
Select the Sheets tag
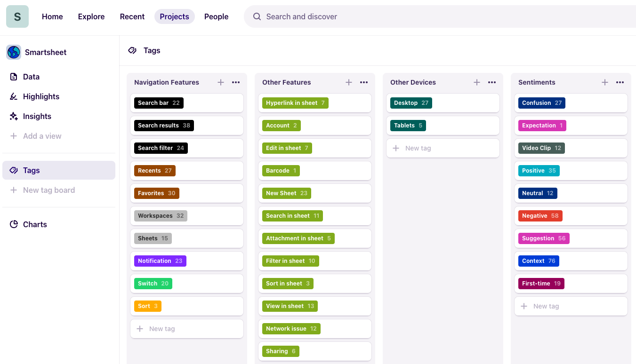pos(153,238)
